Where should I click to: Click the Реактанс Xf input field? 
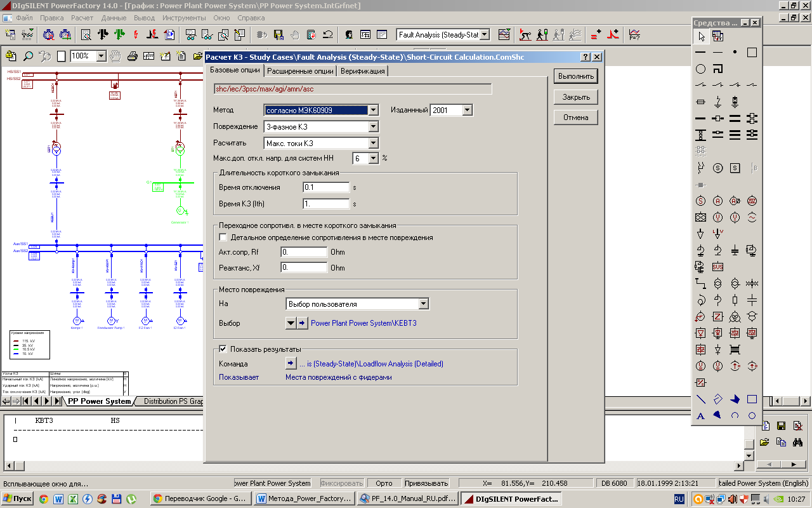304,267
